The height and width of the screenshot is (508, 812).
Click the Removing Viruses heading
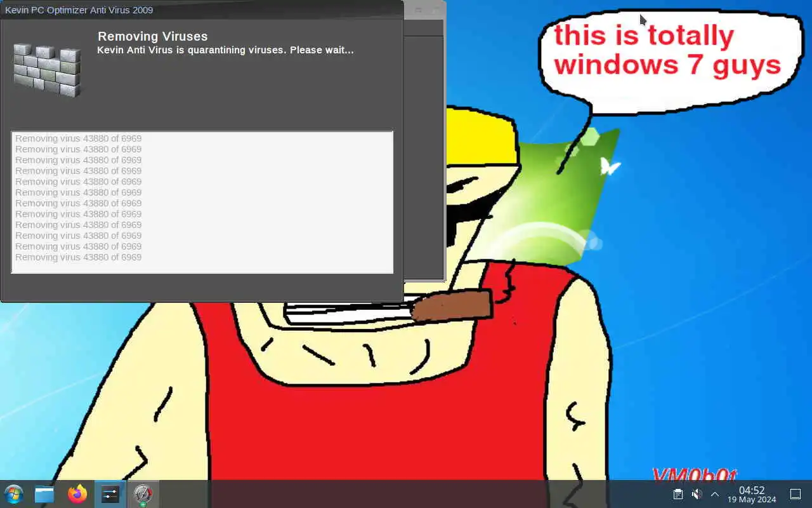(152, 36)
